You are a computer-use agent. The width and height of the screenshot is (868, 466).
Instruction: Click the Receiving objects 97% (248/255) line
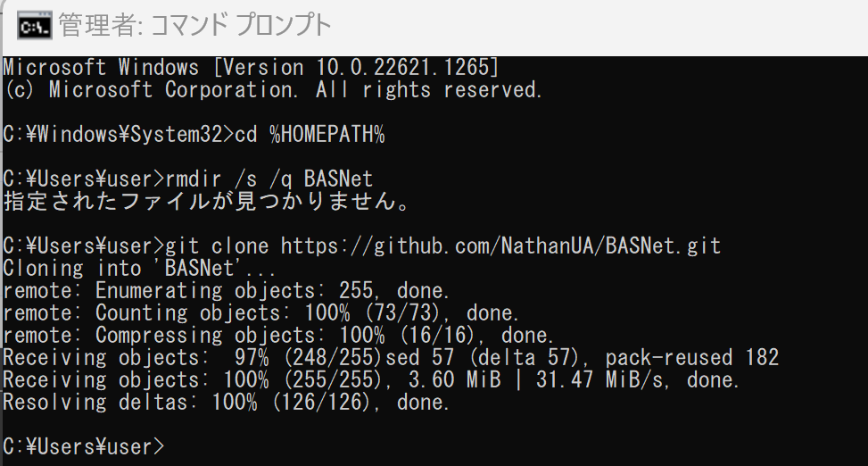click(x=193, y=357)
